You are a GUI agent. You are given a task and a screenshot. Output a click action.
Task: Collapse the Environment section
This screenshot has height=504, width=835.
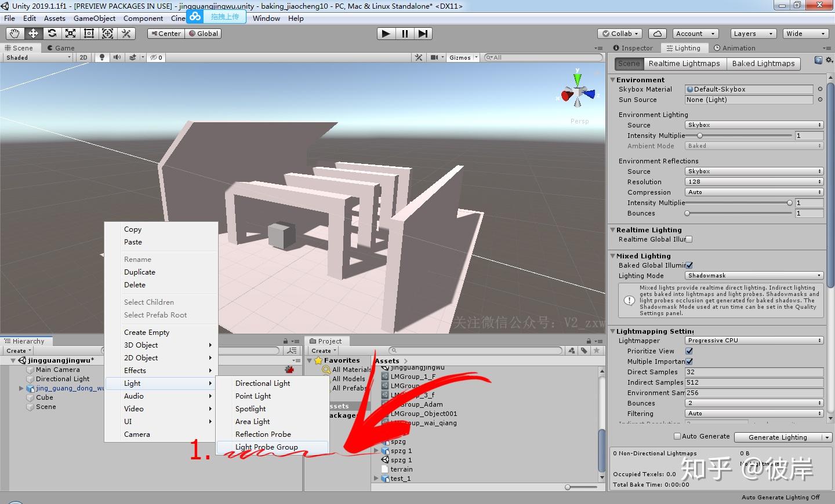[x=612, y=80]
